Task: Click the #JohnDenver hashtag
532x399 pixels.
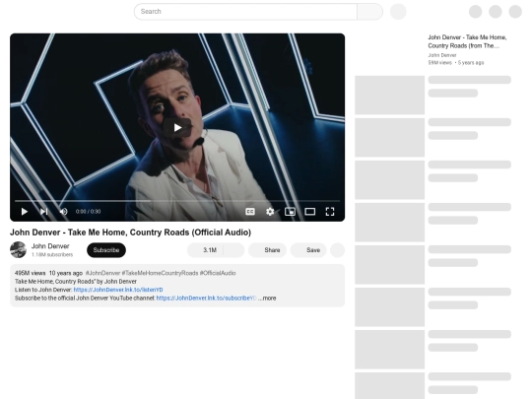Action: point(102,273)
